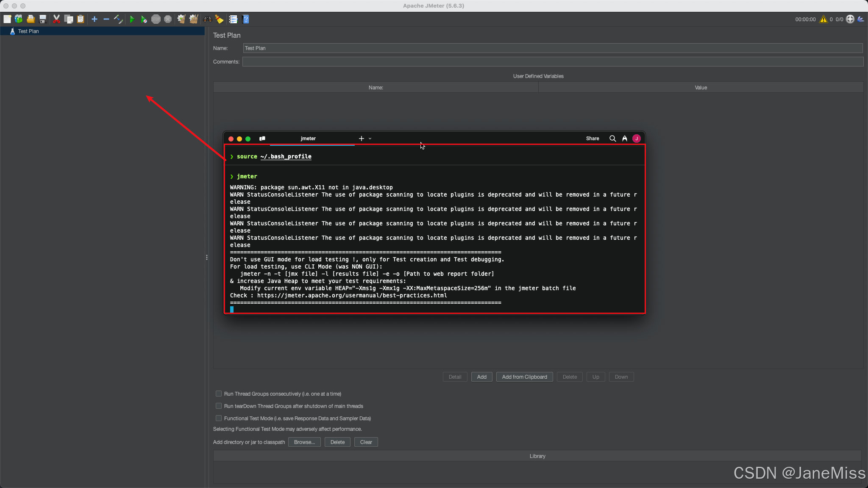The image size is (868, 488).
Task: Click the Name: column header
Action: (376, 88)
